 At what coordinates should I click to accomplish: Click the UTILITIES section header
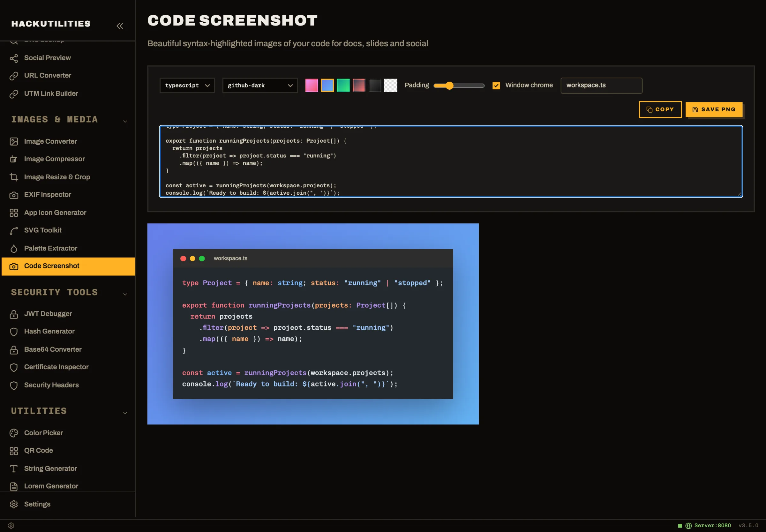(x=39, y=411)
